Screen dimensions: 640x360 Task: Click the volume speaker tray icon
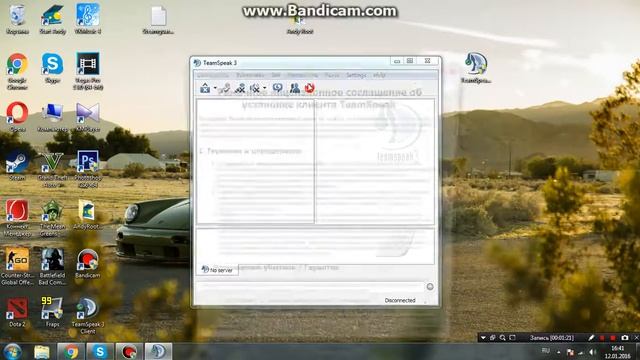592,352
